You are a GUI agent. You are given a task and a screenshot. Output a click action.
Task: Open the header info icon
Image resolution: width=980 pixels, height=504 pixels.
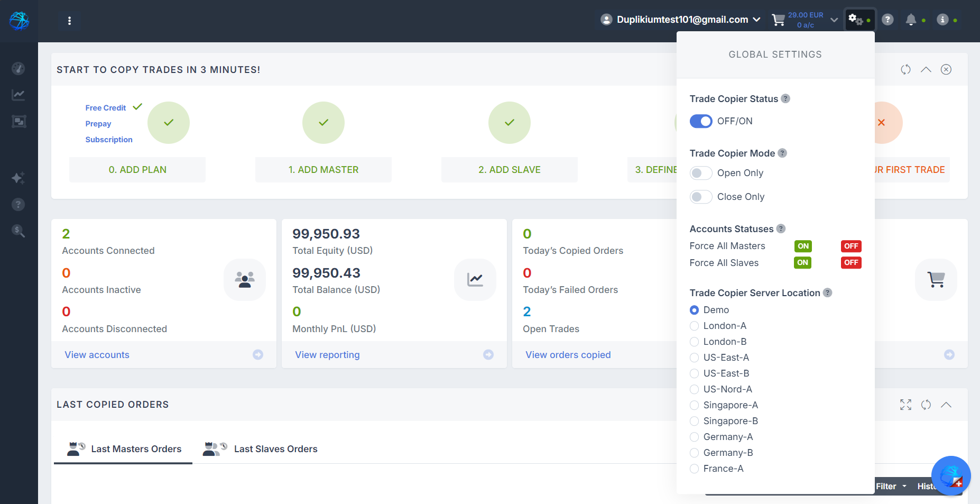(942, 20)
